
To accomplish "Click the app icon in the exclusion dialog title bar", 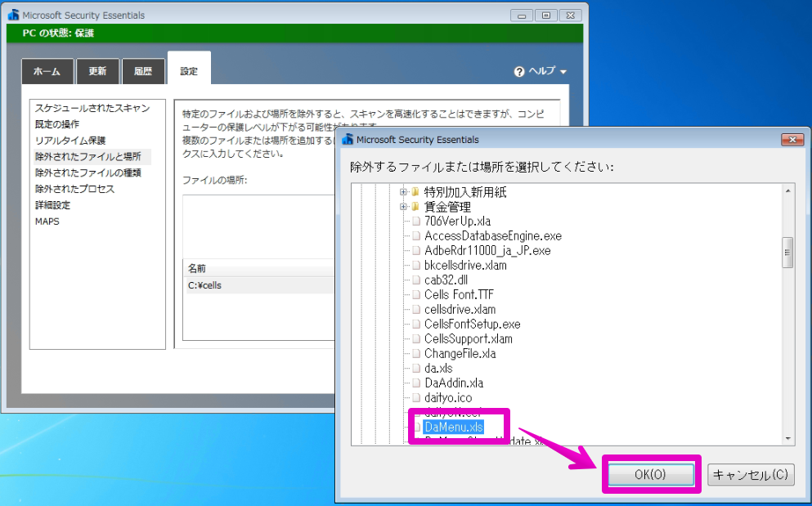I will pos(348,139).
